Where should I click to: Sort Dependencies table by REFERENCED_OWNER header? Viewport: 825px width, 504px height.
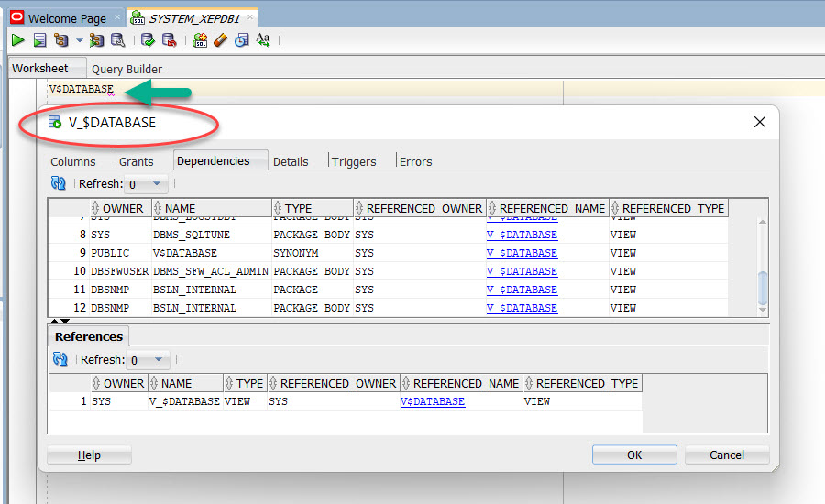420,208
